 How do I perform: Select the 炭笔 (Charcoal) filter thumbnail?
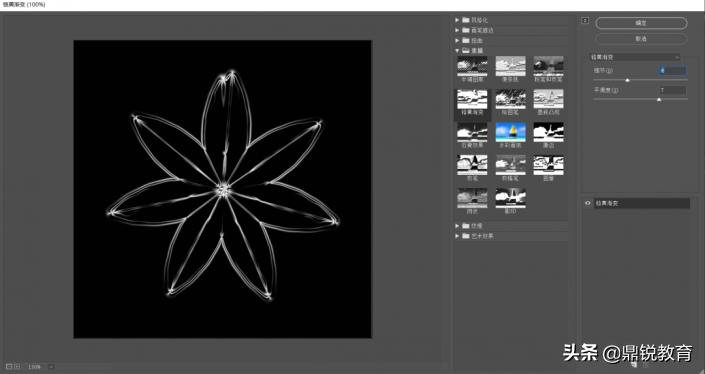[472, 165]
